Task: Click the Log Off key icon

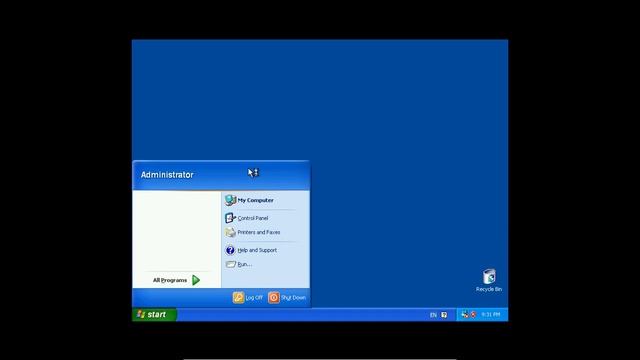Action: coord(238,298)
